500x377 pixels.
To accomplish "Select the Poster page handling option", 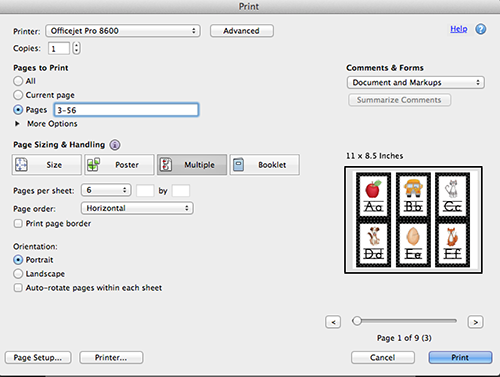I will (119, 165).
